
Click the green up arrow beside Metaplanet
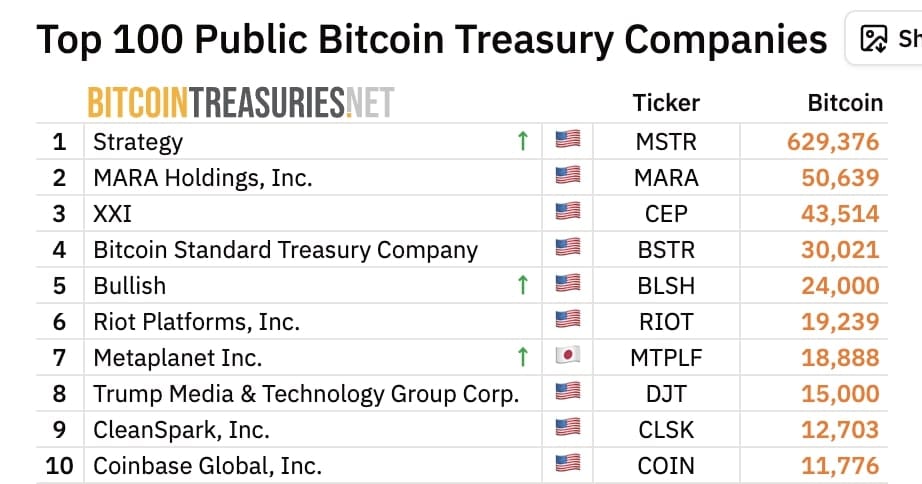tap(522, 357)
